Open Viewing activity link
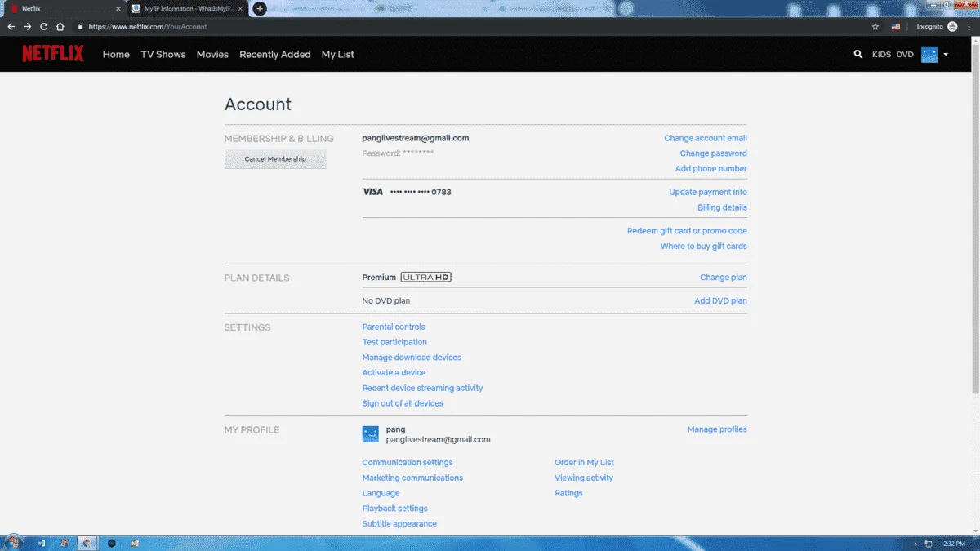This screenshot has width=980, height=551. [x=584, y=478]
